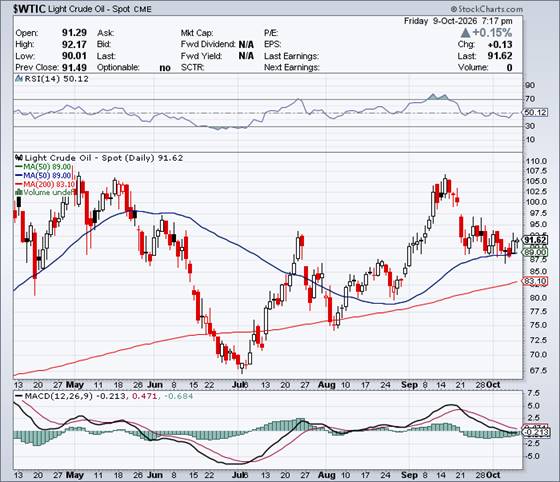560x482 pixels.
Task: Click the 'Mkt Cap:' label
Action: click(197, 33)
